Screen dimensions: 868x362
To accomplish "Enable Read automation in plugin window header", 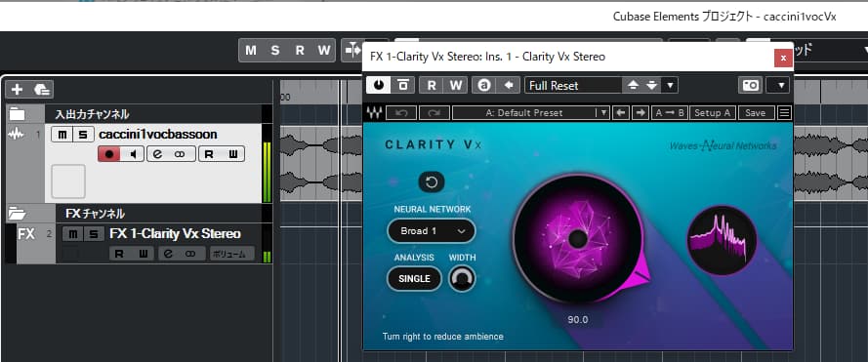I will [x=432, y=85].
